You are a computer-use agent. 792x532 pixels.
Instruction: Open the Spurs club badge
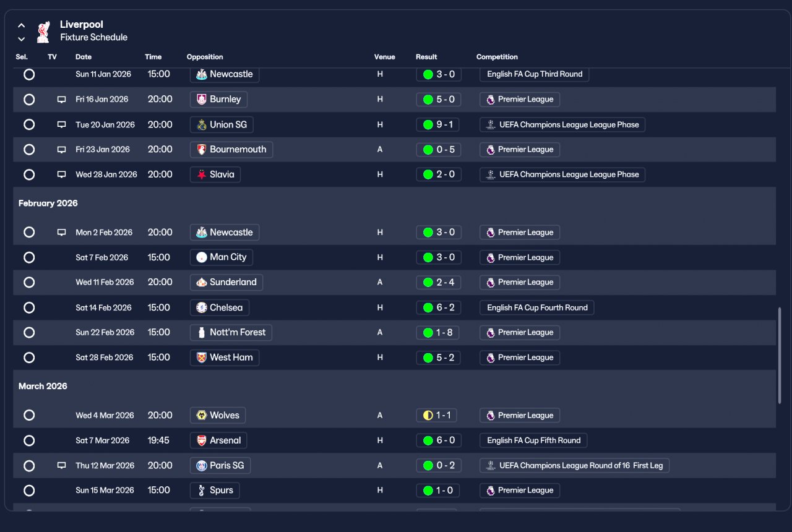[x=201, y=491]
